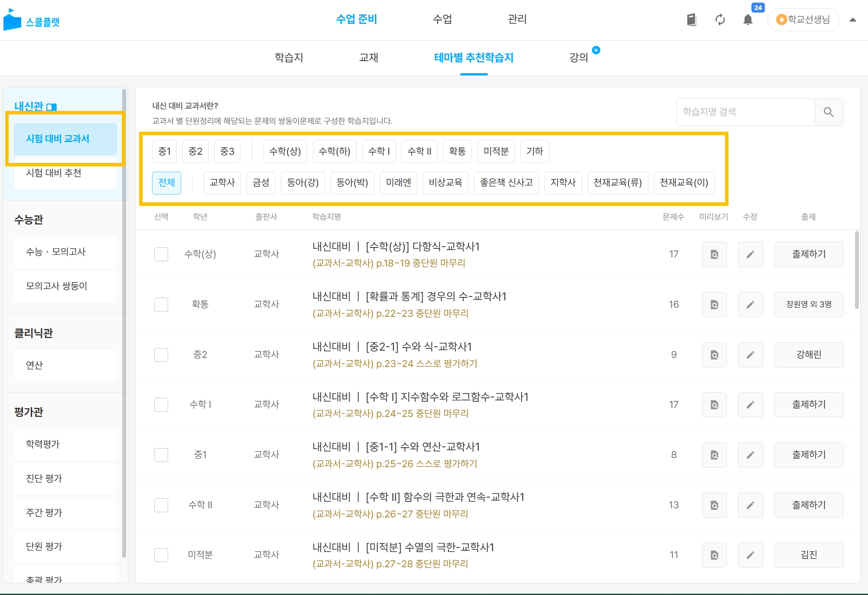Focus the 학습지명 검색 input field
This screenshot has width=868, height=595.
coord(745,112)
